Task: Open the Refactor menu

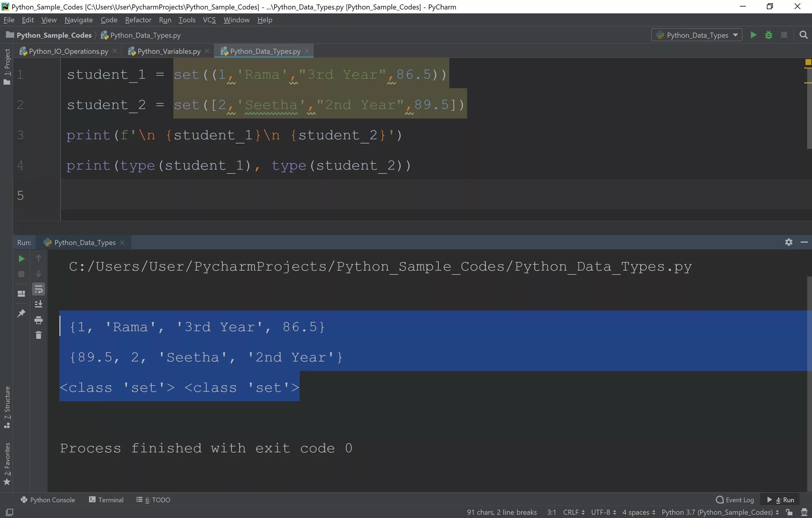Action: 138,20
